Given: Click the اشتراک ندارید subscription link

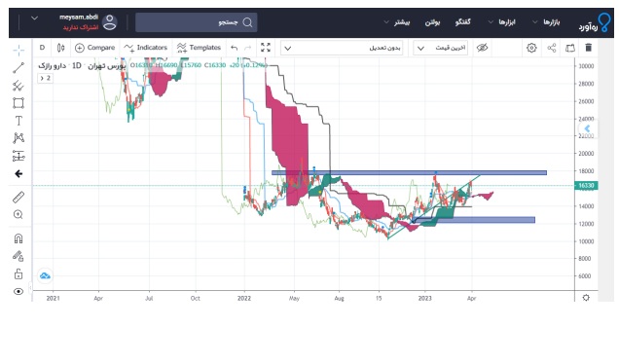Looking at the screenshot, I should point(81,27).
